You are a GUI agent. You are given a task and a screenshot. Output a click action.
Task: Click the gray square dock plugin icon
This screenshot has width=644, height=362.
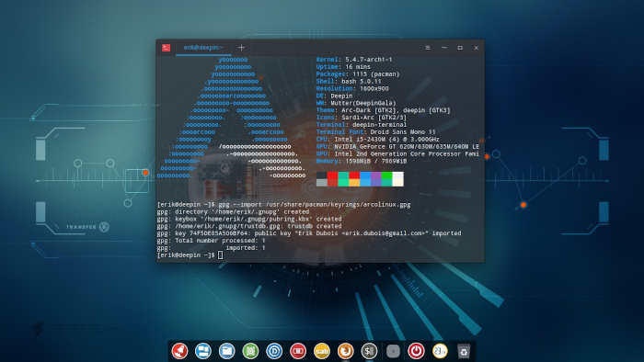[393, 351]
